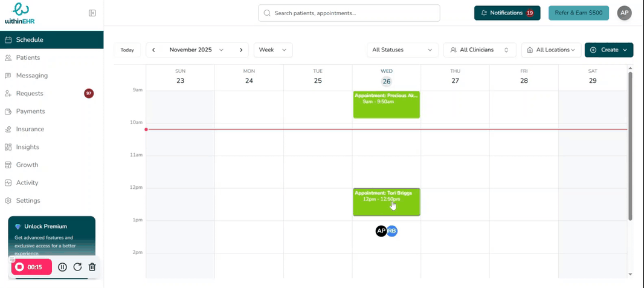Viewport: 644px width, 288px height.
Task: Open the All Statuses filter
Action: (x=402, y=50)
